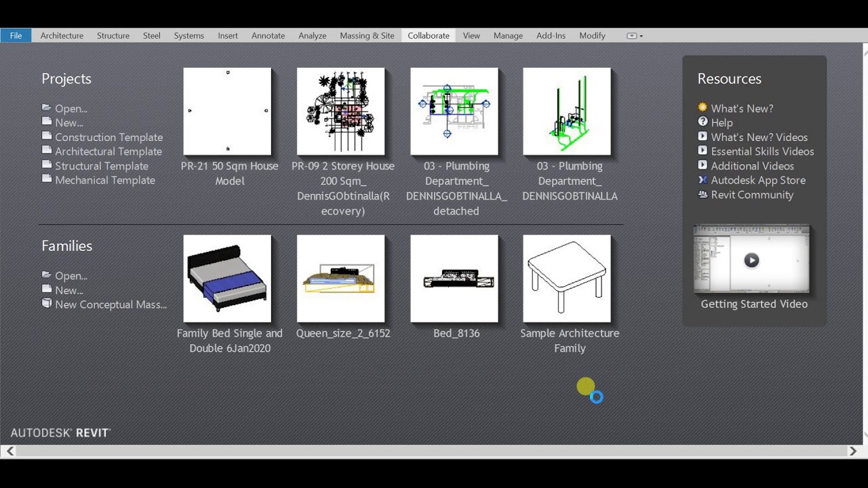Open the Massing & Site tab

tap(367, 35)
